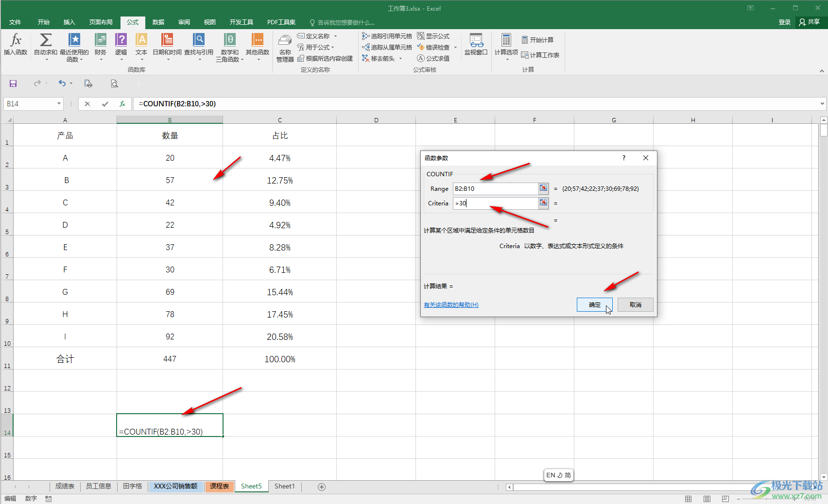The image size is (828, 504).
Task: Click the Cancel (取消) button in dialog
Action: (635, 304)
